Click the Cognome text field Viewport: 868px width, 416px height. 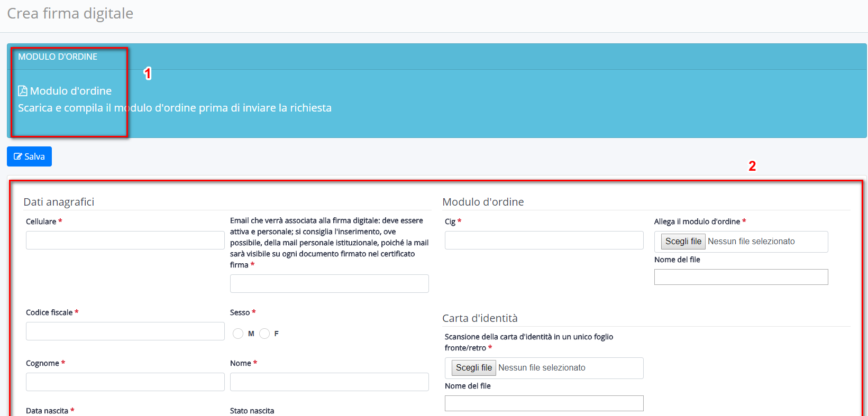point(125,382)
